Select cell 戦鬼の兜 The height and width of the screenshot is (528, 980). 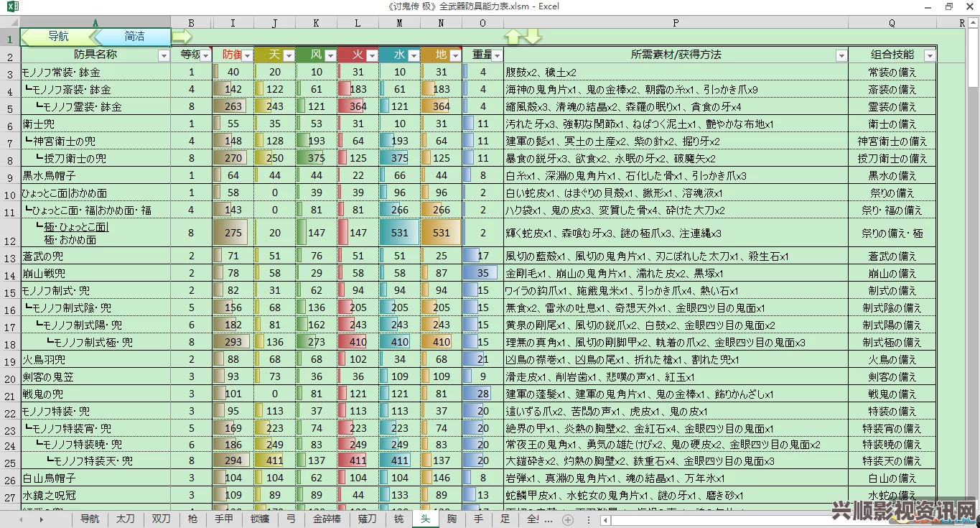95,394
